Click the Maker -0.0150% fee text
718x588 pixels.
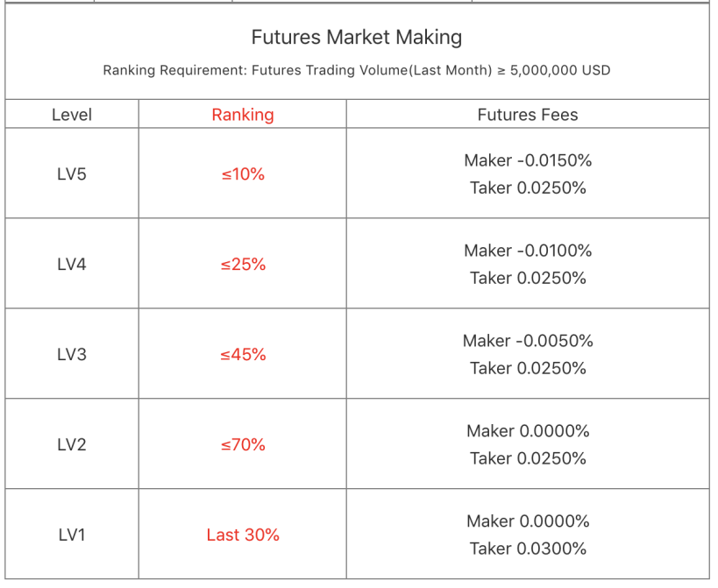(528, 160)
